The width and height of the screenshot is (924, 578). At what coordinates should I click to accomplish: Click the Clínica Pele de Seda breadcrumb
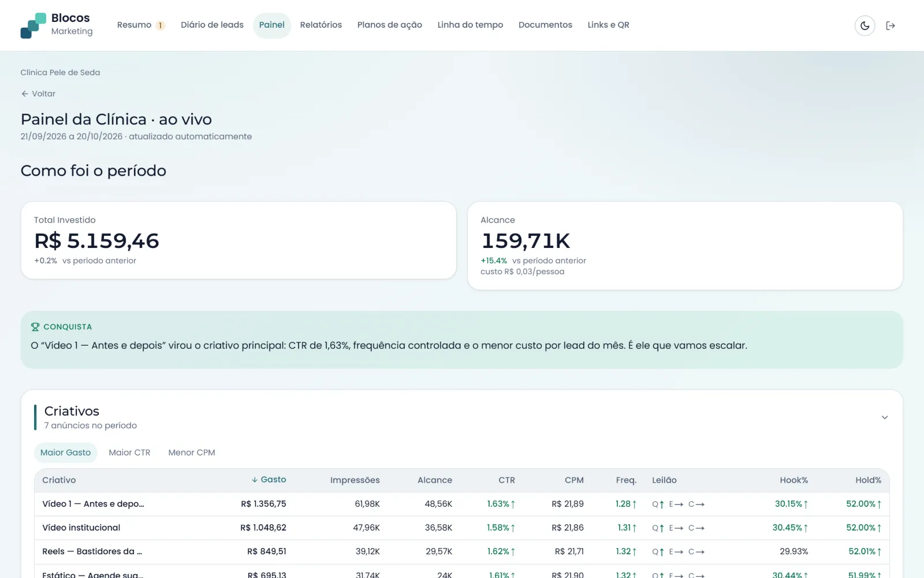60,72
